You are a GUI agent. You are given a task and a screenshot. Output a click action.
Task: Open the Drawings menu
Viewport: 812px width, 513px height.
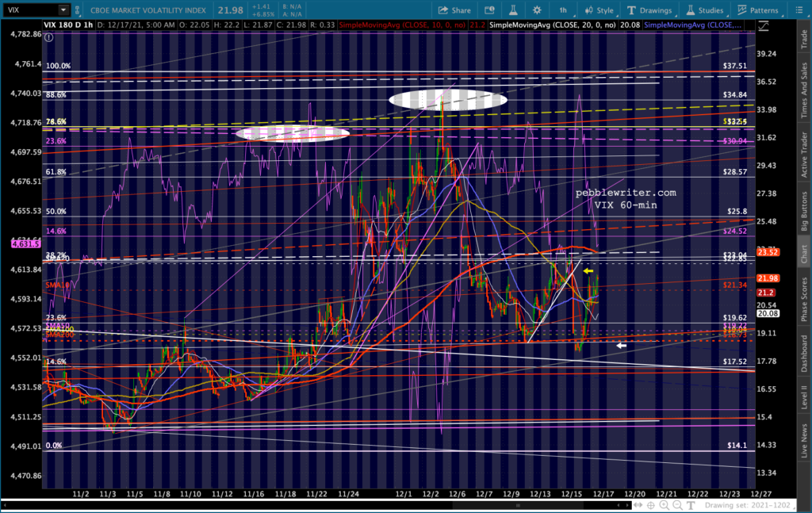pos(649,10)
